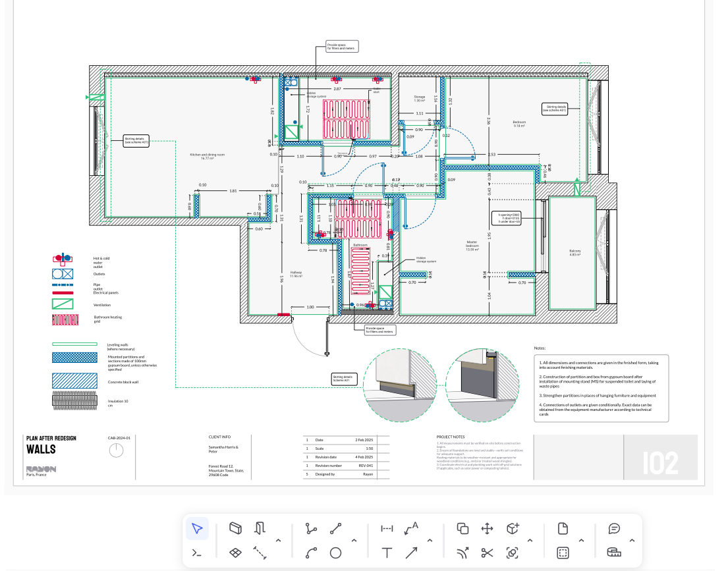The image size is (728, 571).
Task: Choose the text tool
Action: (387, 553)
